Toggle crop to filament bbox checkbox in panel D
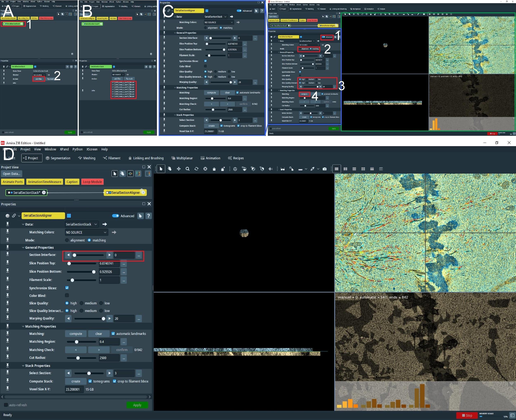Screen dimensions: 516x420 pos(115,381)
